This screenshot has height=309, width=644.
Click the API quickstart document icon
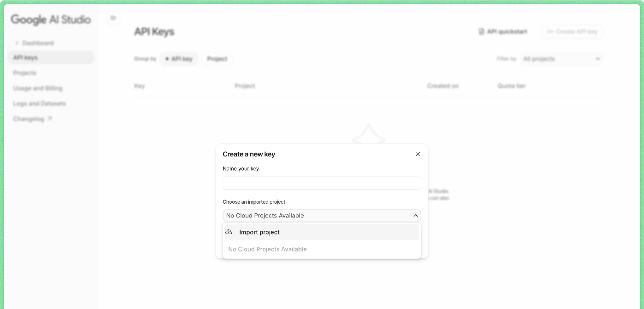click(x=482, y=32)
